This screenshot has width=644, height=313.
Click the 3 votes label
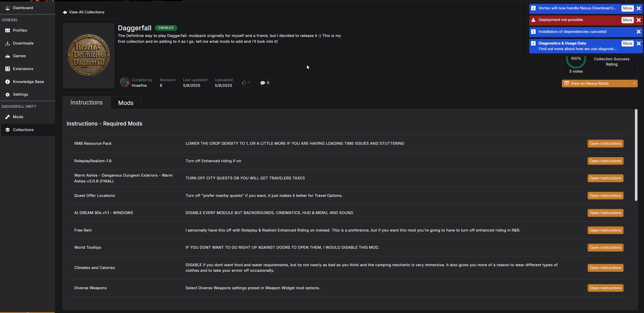tap(576, 71)
